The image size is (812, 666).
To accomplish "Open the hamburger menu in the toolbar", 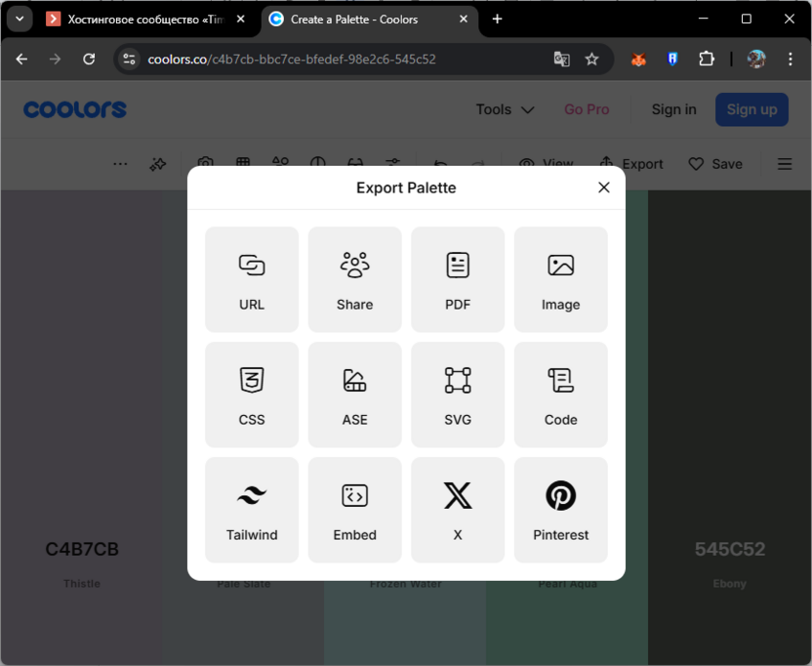I will (785, 164).
